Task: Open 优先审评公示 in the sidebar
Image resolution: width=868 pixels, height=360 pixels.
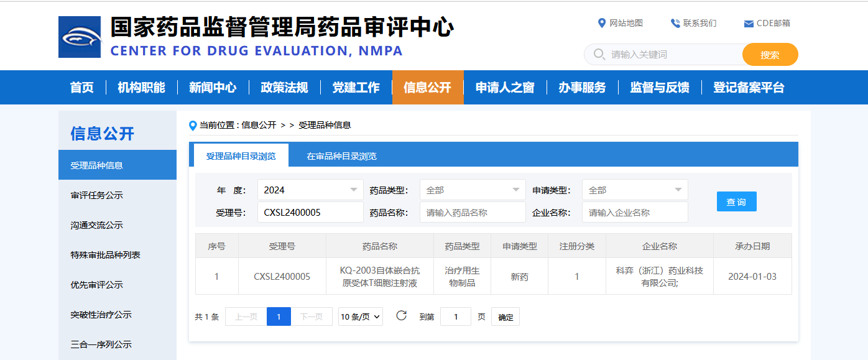Action: coord(97,285)
